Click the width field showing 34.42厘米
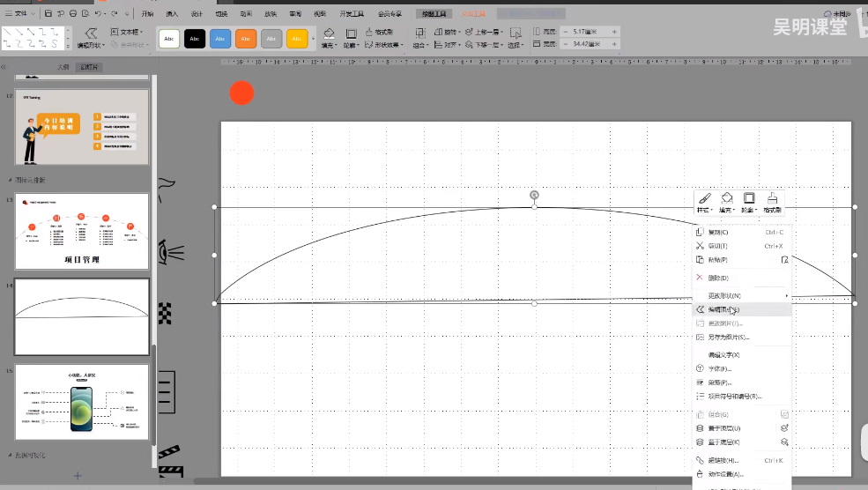Screen dimensions: 868x490 (590, 44)
